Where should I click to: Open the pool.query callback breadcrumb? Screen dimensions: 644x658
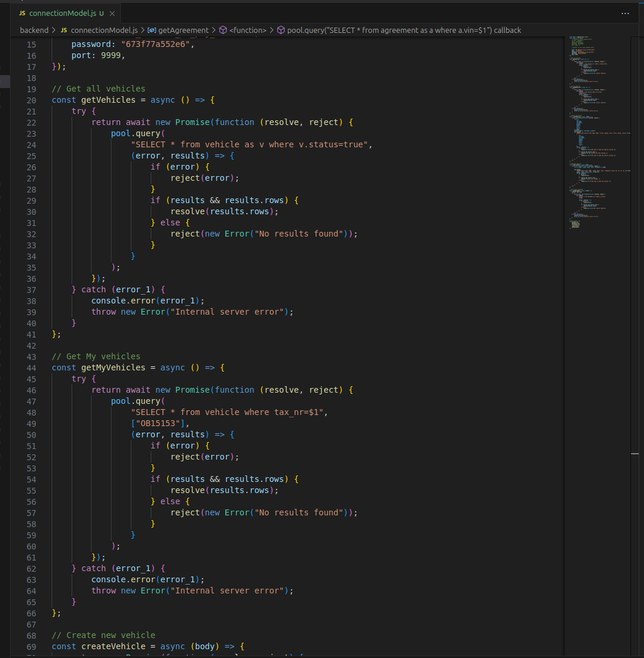click(x=404, y=30)
